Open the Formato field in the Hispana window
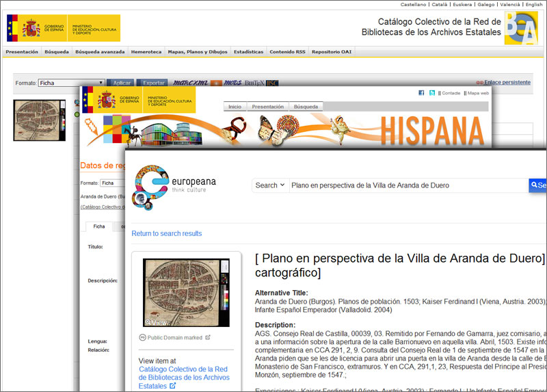The image size is (547, 392). tap(112, 183)
